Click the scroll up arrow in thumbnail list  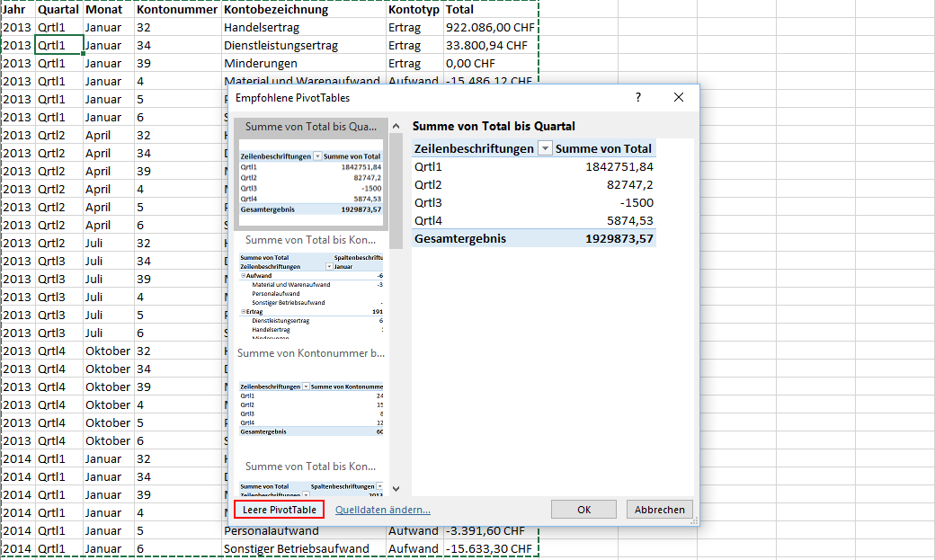(x=396, y=127)
